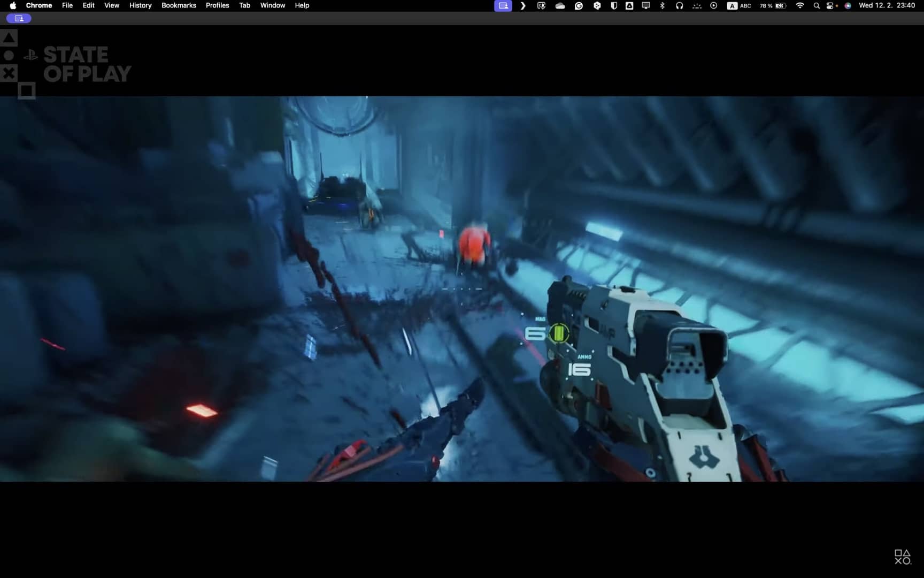
Task: Open Spotlight search magnifier
Action: tap(817, 5)
